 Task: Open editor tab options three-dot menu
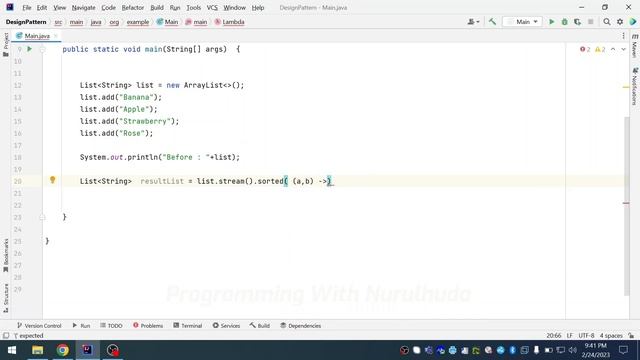(623, 36)
